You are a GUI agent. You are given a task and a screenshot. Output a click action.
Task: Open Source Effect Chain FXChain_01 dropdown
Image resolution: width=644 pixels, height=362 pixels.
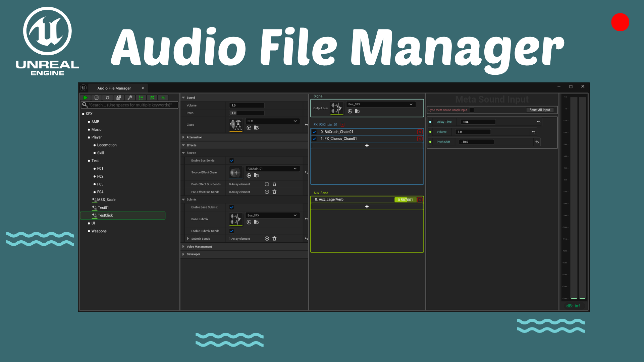coord(272,169)
